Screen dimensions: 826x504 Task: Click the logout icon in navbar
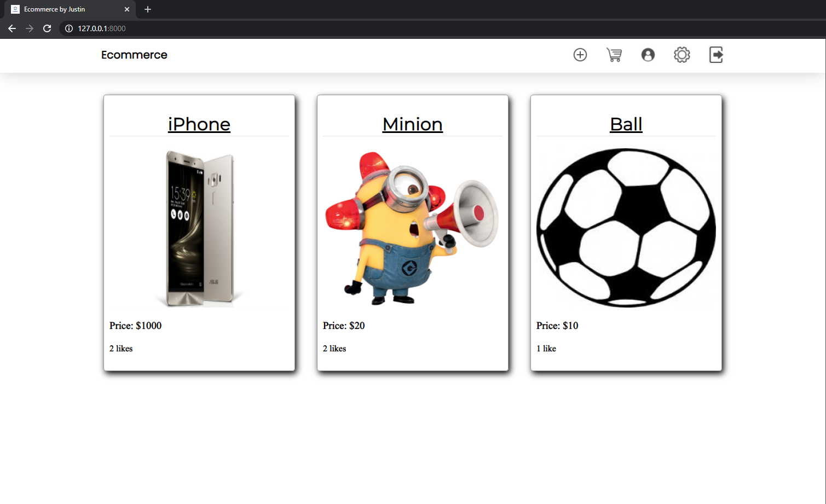716,55
